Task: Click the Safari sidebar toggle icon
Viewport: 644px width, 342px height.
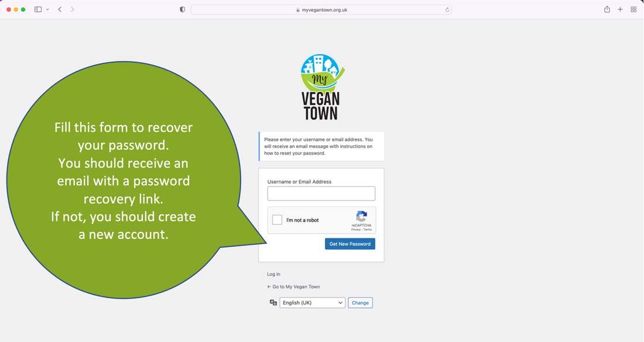Action: pyautogui.click(x=38, y=9)
